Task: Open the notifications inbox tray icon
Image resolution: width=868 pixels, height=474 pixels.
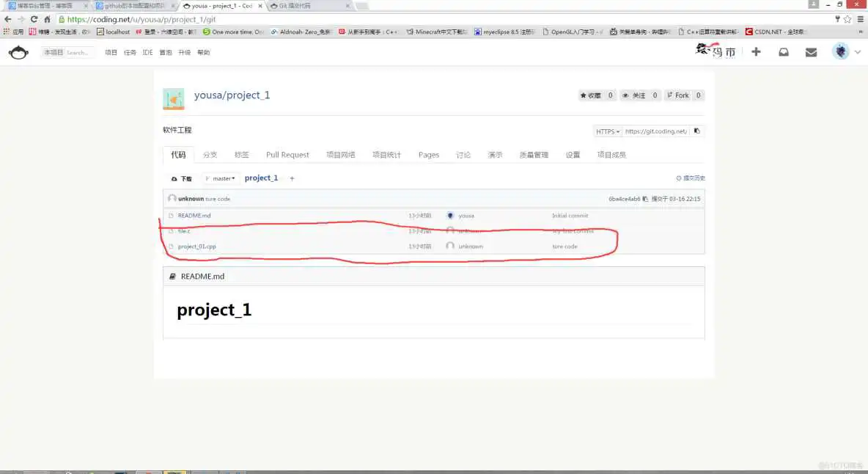Action: [784, 52]
